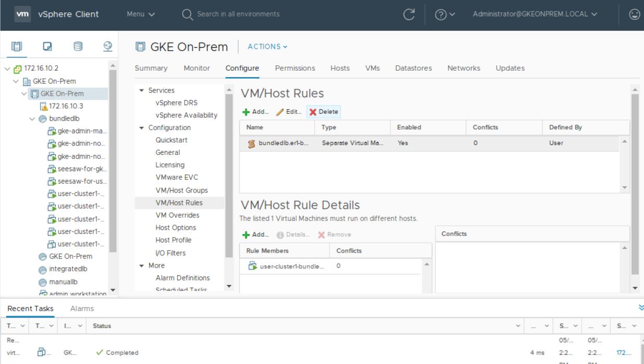
Task: Click the refresh icon in top bar
Action: point(409,15)
